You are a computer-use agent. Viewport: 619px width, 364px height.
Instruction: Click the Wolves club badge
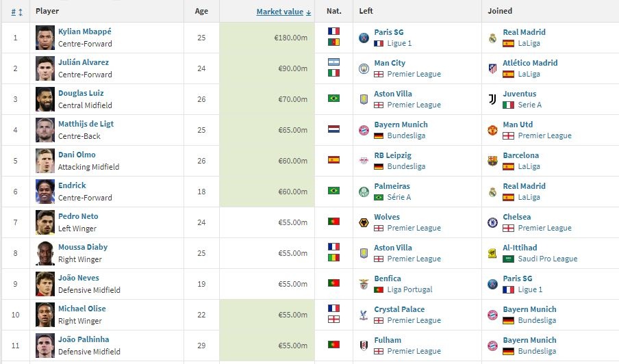(364, 222)
